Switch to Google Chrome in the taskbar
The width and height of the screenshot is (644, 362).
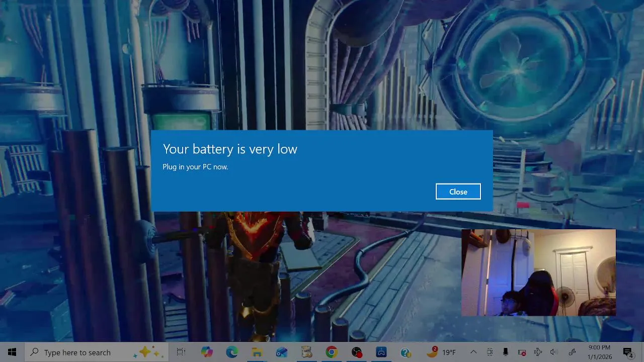331,352
